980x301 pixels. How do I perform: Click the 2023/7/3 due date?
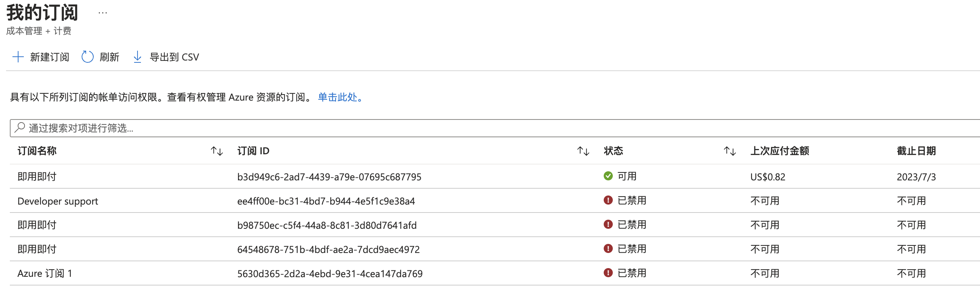(916, 177)
